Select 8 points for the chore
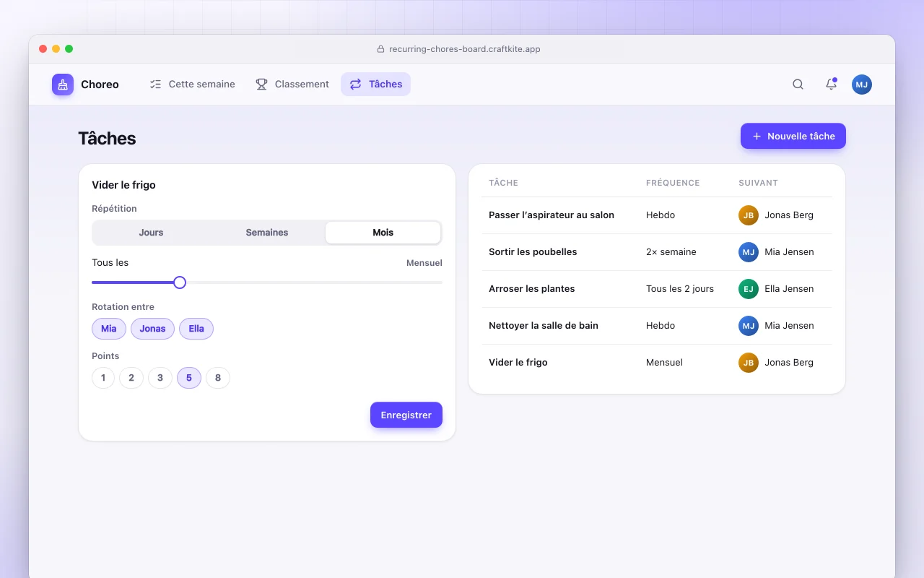This screenshot has height=578, width=924. (218, 378)
